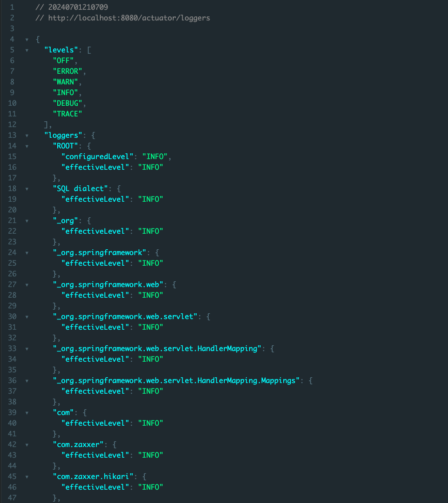Click line number 12 in gutter

pyautogui.click(x=12, y=124)
